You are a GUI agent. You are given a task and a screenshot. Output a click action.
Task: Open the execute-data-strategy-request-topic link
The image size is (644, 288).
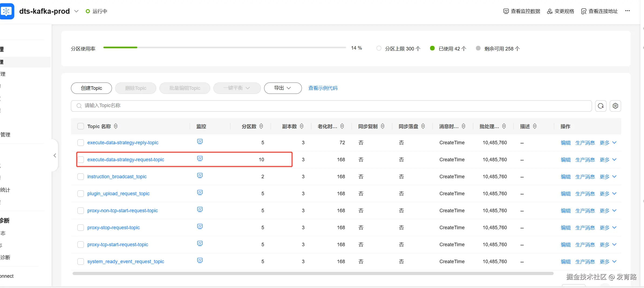coord(126,160)
